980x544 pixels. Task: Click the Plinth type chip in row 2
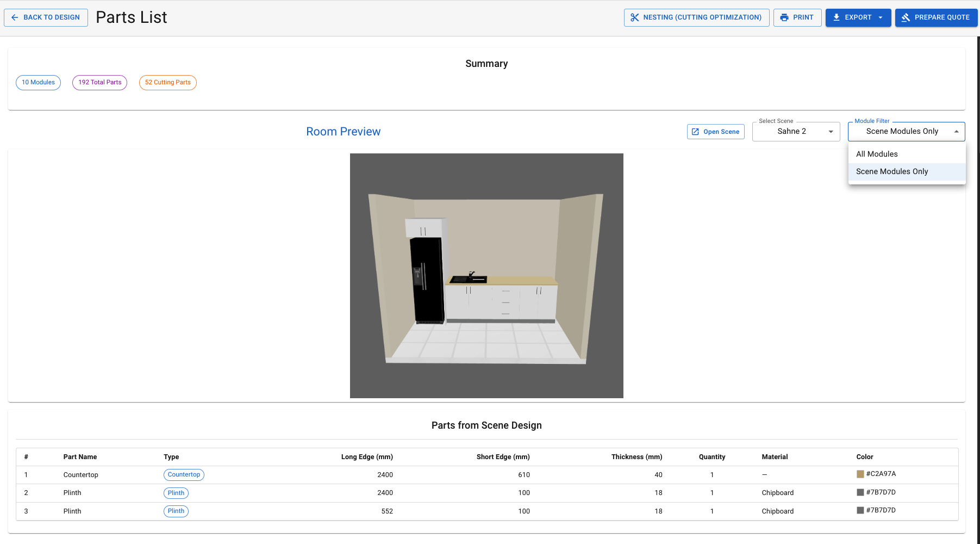(176, 493)
